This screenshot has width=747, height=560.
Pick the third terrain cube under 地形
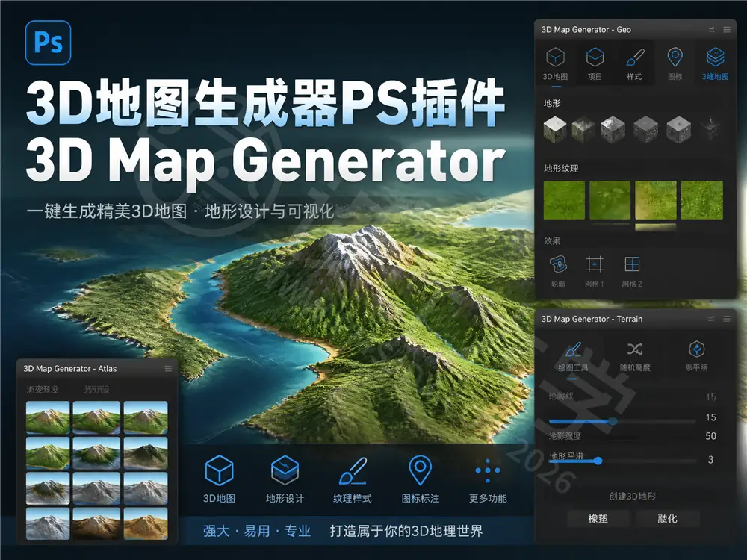613,129
